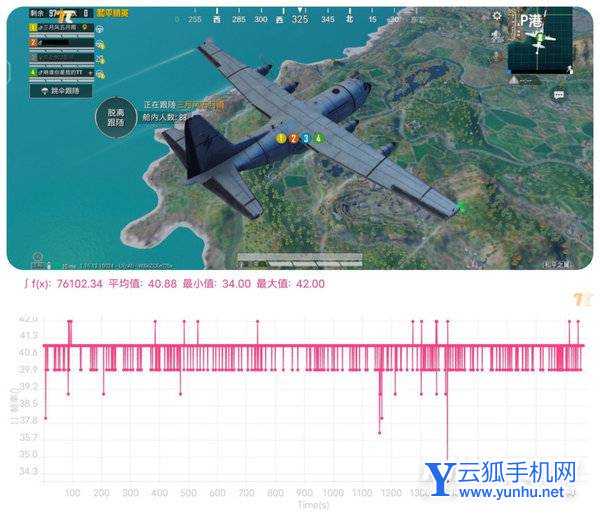The image size is (600, 519).
Task: Click the 500 x-axis tick label
Action: point(188,493)
